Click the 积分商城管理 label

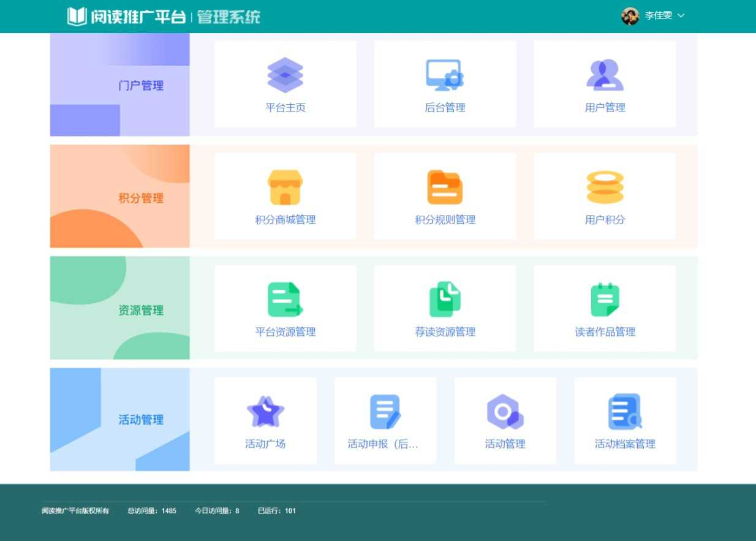coord(285,220)
